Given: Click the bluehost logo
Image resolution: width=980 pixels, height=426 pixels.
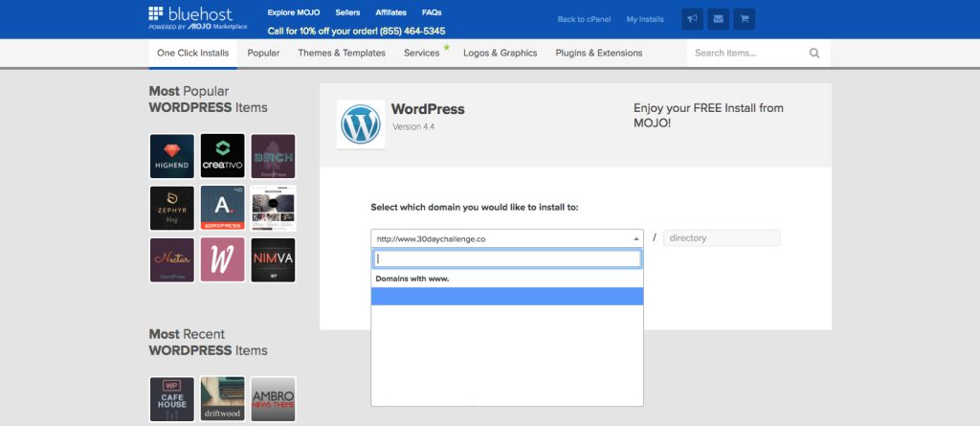Looking at the screenshot, I should point(197,18).
